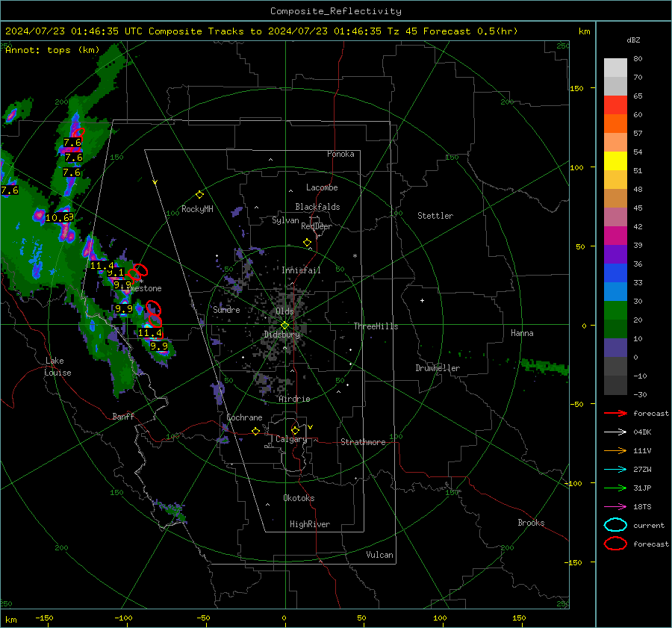Screen dimensions: 672x628
Task: Click the 10.6 storm top label
Action: tap(57, 218)
